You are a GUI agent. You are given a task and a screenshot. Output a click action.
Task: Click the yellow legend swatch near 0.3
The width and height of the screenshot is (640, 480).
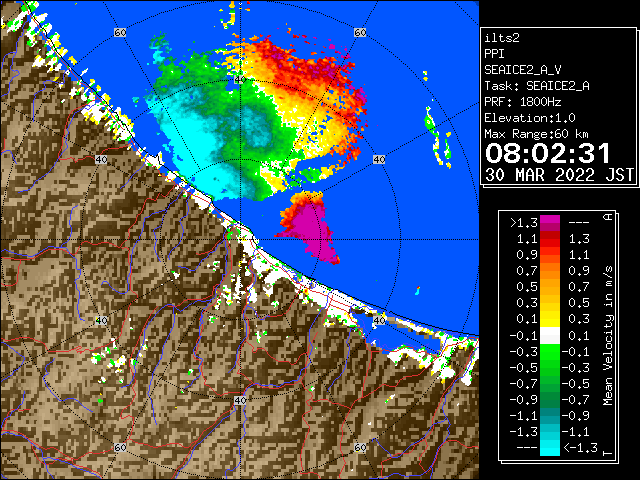[550, 319]
